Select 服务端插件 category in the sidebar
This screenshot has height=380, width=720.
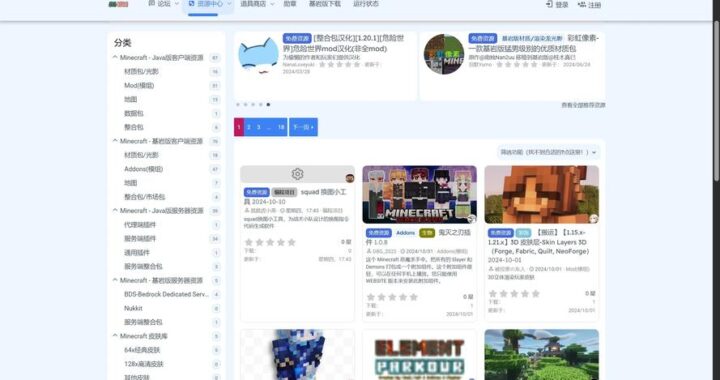(x=140, y=239)
